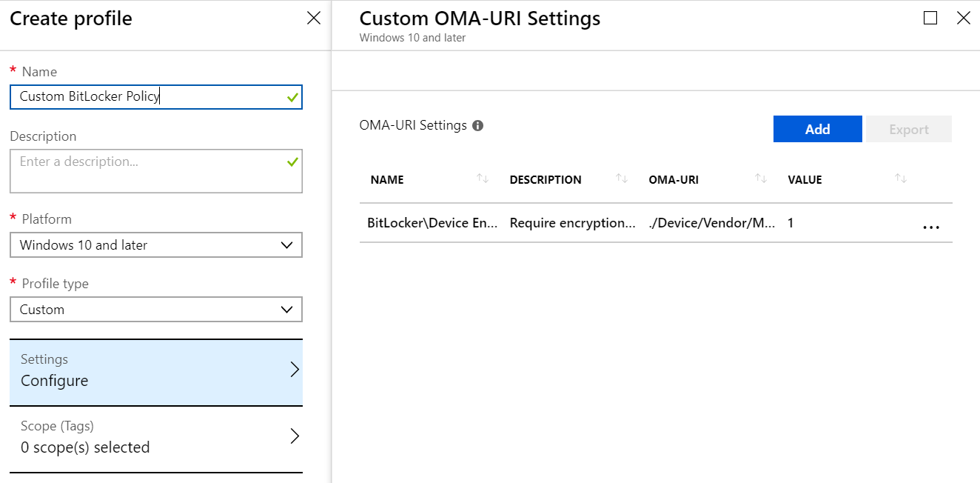This screenshot has width=980, height=483.
Task: Click the Add button
Action: pos(817,128)
